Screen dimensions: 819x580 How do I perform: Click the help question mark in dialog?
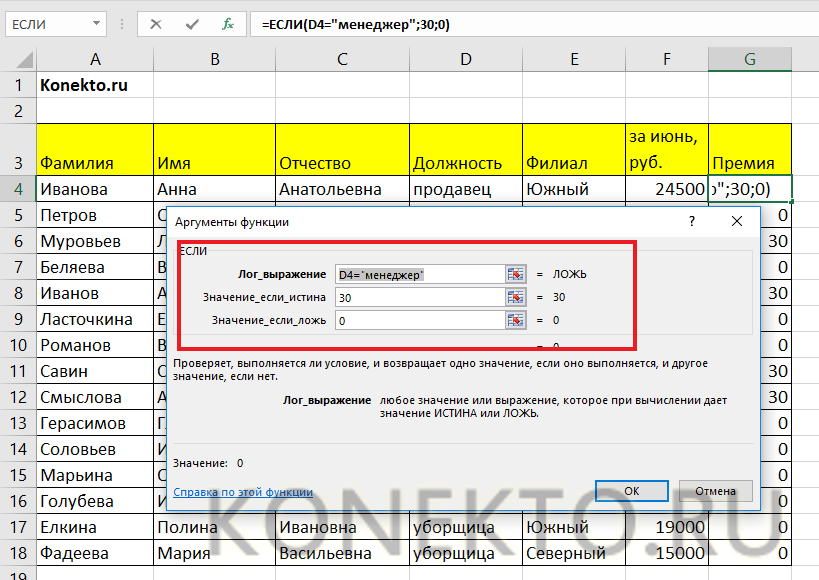click(x=691, y=221)
